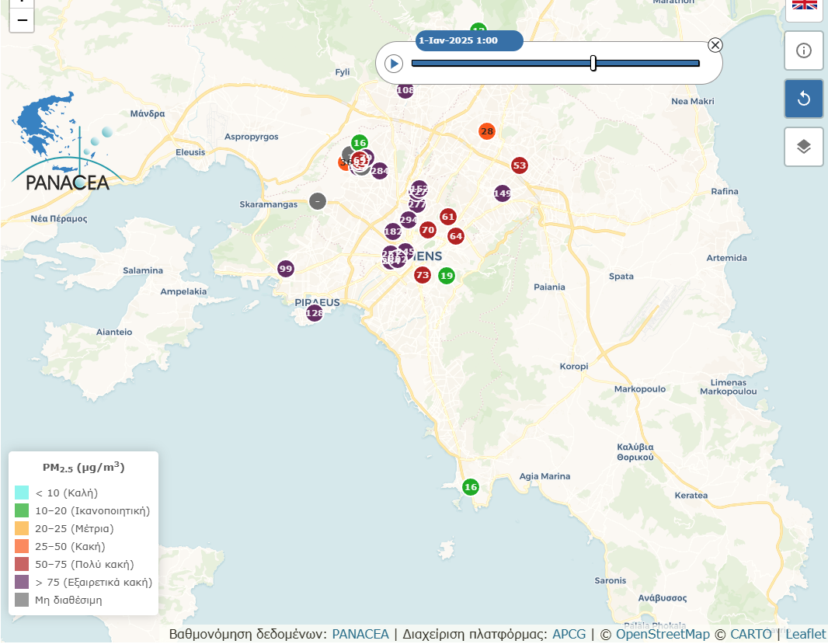The height and width of the screenshot is (644, 828).
Task: Open the info panel button
Action: point(804,50)
